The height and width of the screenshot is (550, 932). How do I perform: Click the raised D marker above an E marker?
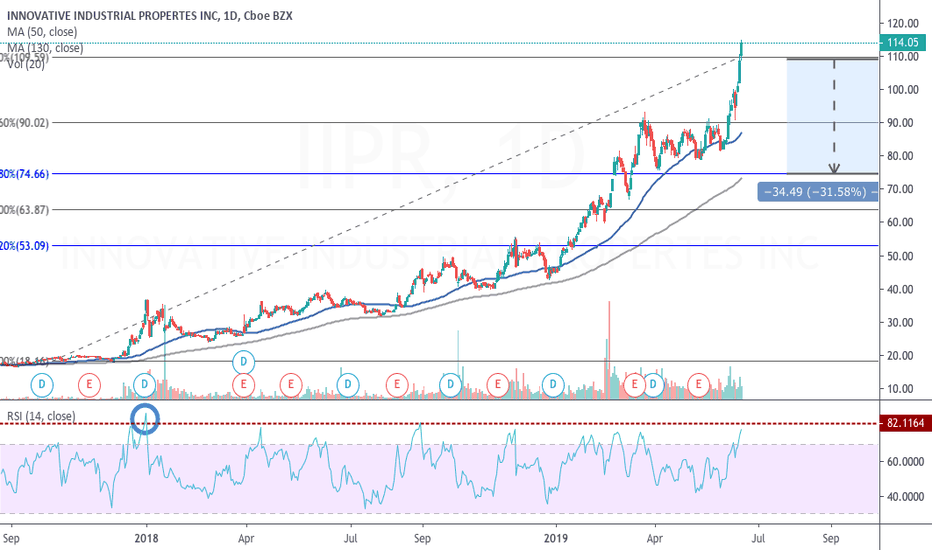point(243,362)
